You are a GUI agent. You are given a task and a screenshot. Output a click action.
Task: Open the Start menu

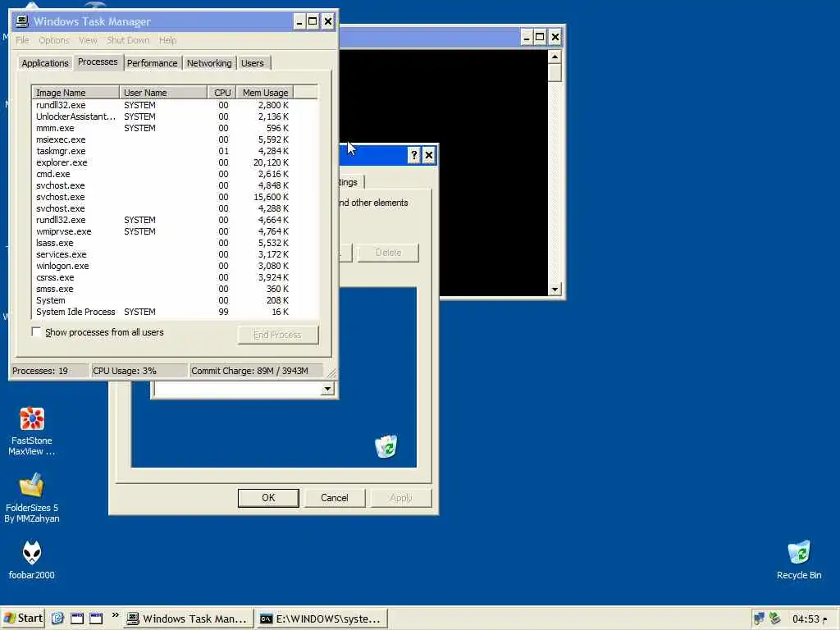click(x=23, y=619)
